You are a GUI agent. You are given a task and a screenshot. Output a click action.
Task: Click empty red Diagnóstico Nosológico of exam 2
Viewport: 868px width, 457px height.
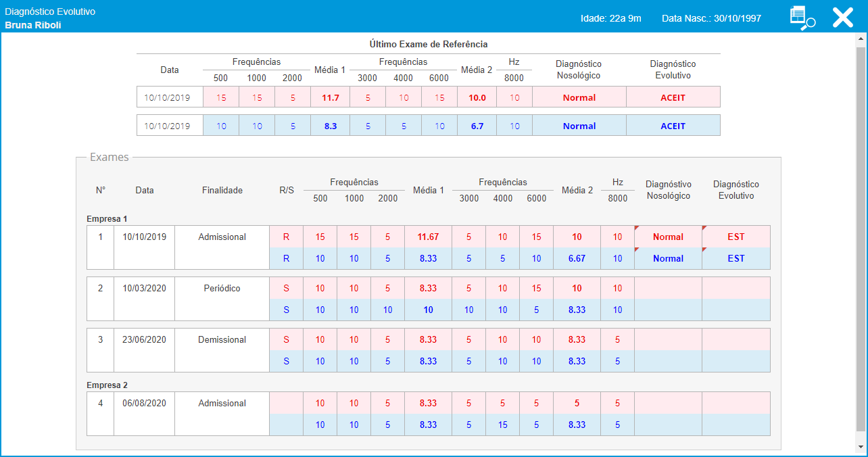coord(668,289)
